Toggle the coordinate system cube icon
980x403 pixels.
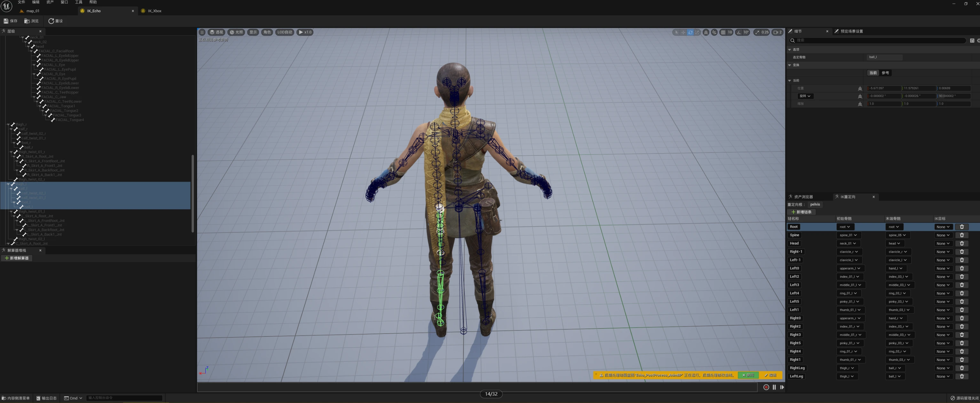(x=706, y=32)
